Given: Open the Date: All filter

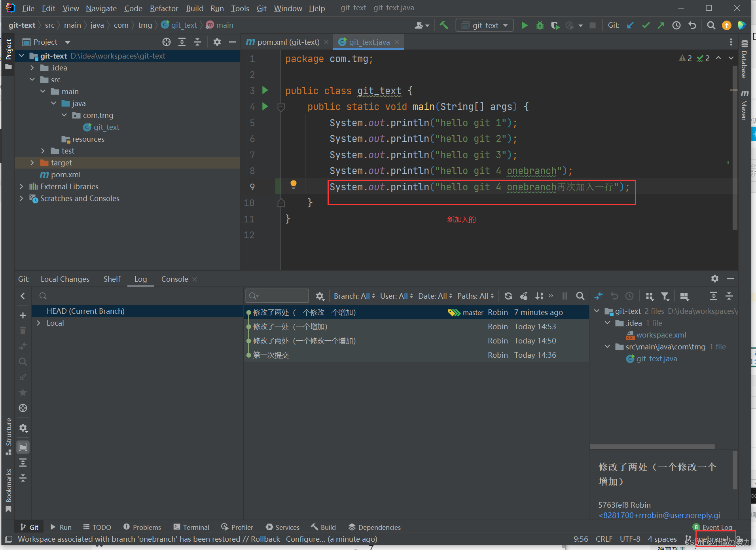Looking at the screenshot, I should 435,296.
